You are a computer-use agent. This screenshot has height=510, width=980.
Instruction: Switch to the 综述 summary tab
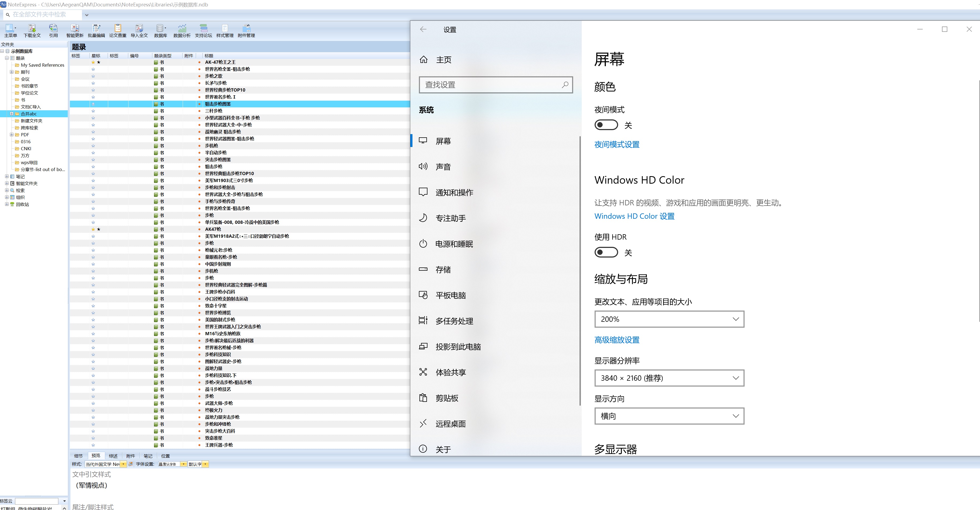click(x=113, y=456)
